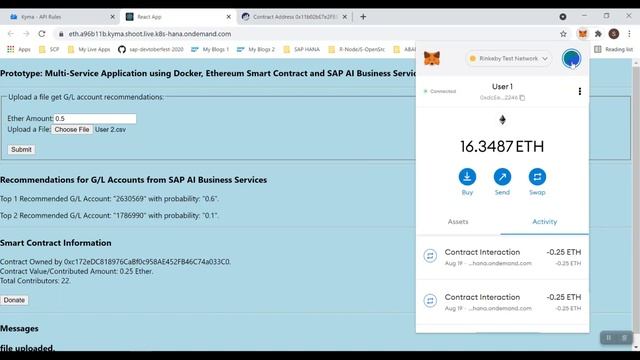The image size is (640, 360).
Task: Click the Top 2 Recommended G/L Account line
Action: (x=109, y=216)
